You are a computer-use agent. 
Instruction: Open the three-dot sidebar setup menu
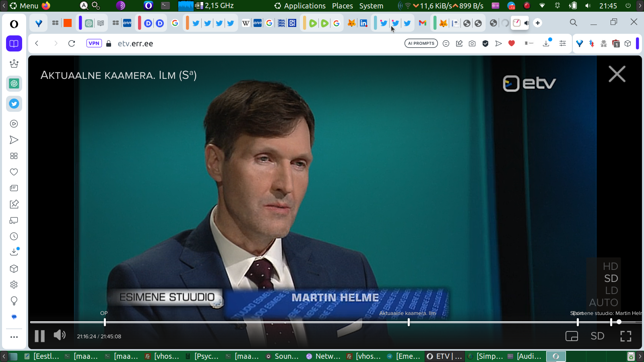(14, 337)
